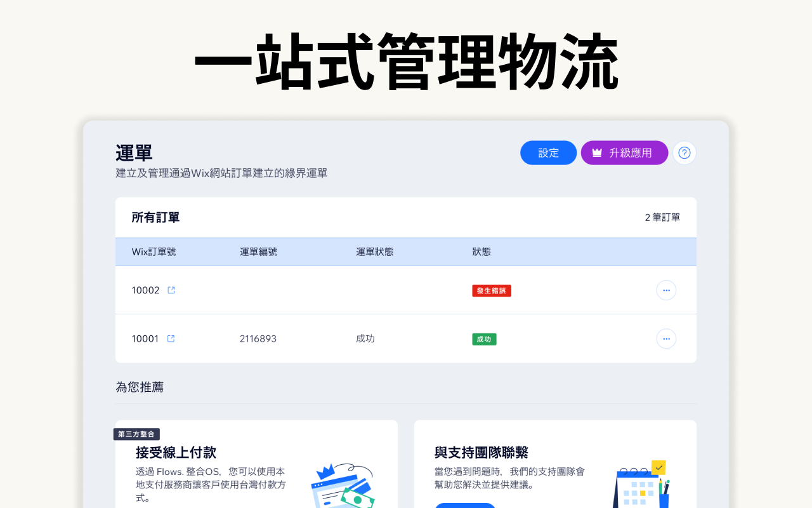Image resolution: width=812 pixels, height=508 pixels.
Task: Click the 運單 page title
Action: coord(134,153)
